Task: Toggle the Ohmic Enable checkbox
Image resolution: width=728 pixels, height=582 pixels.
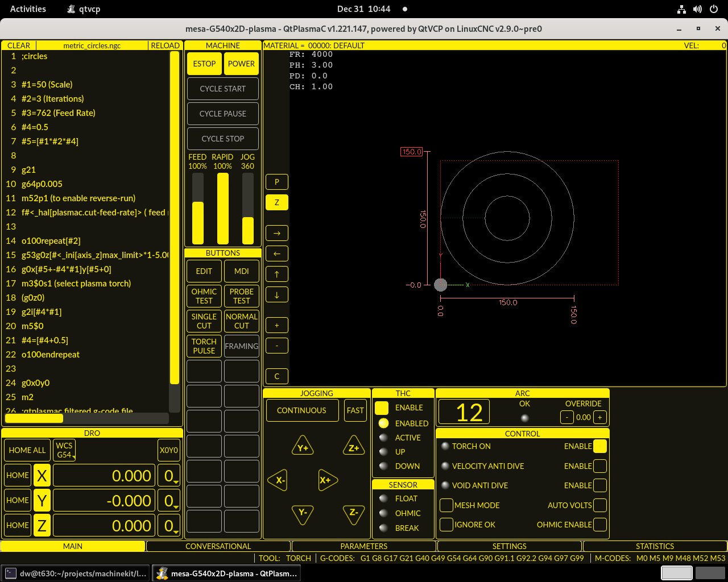Action: pyautogui.click(x=599, y=525)
